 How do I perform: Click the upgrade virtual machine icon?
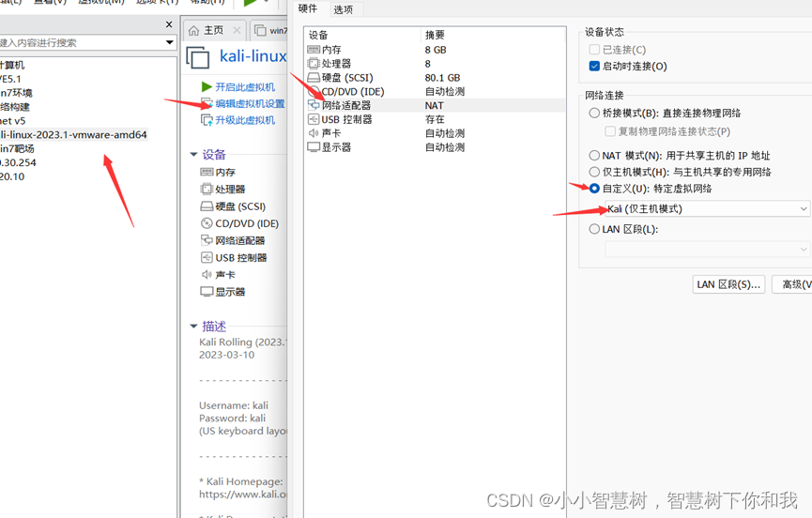click(207, 120)
